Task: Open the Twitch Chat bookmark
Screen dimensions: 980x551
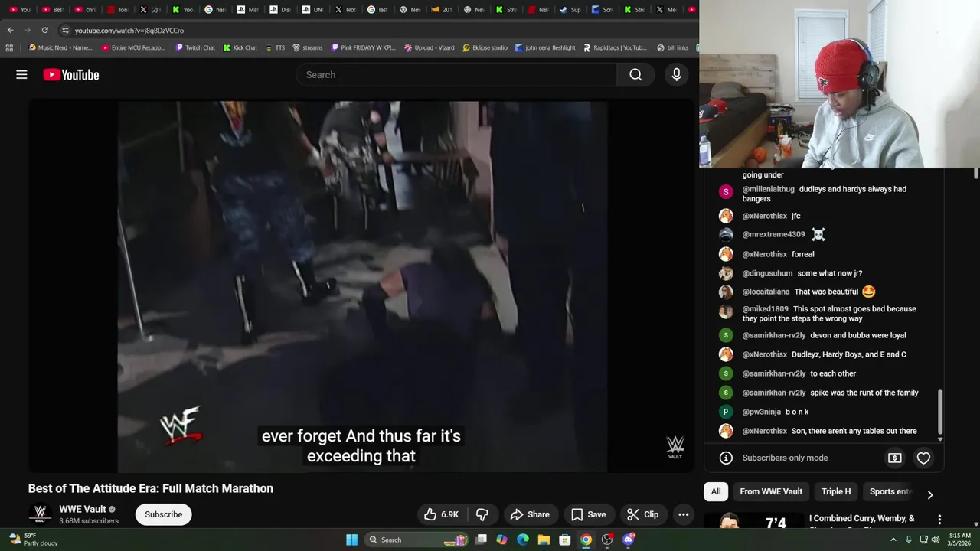Action: point(195,47)
